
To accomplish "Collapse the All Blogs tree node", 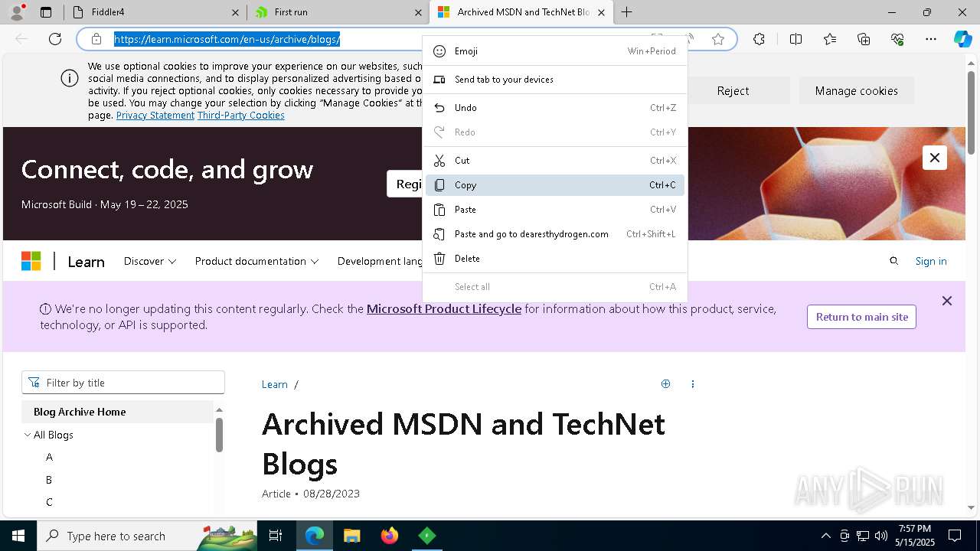I will click(x=28, y=435).
